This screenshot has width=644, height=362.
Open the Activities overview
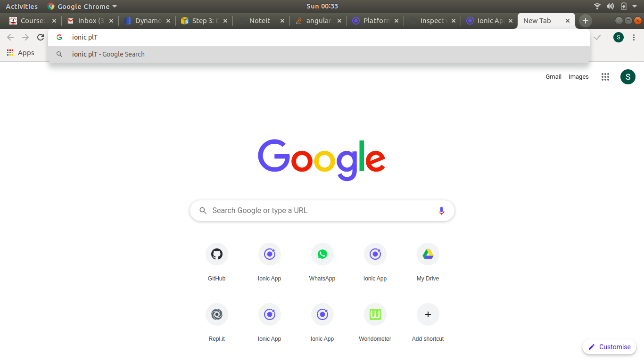tap(22, 6)
